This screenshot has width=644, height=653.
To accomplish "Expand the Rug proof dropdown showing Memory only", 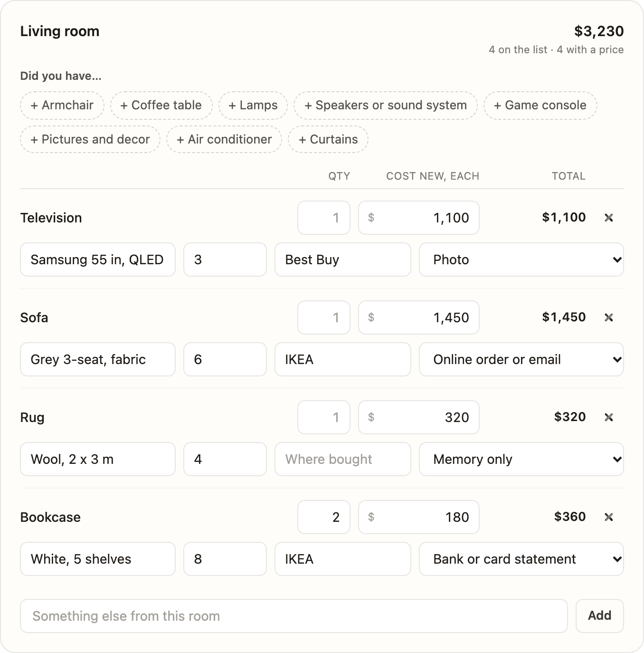I will tap(521, 459).
